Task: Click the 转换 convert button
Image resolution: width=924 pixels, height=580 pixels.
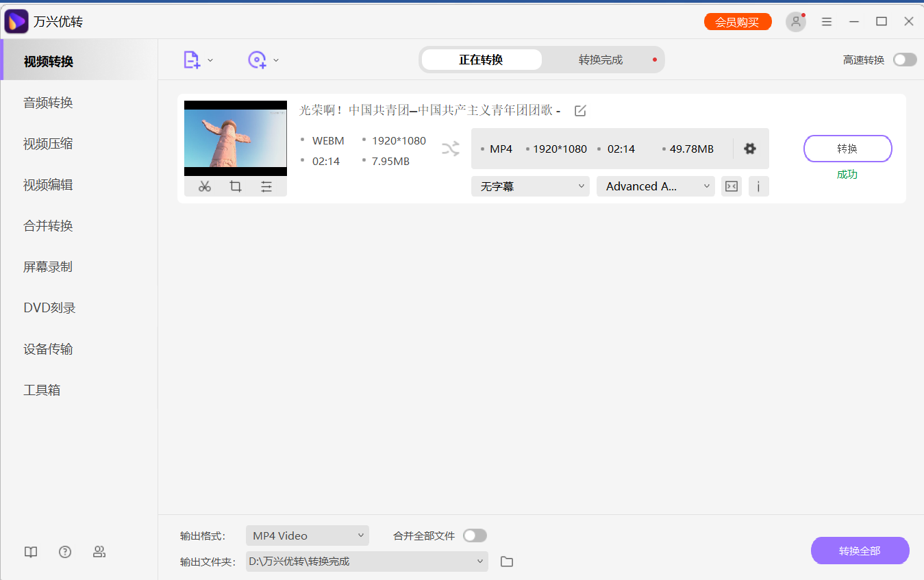Action: click(x=847, y=148)
